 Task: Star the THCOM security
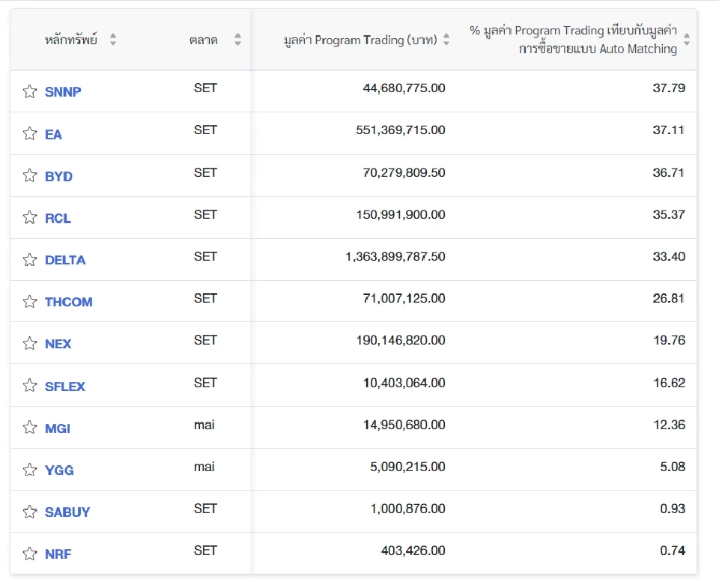(x=30, y=302)
